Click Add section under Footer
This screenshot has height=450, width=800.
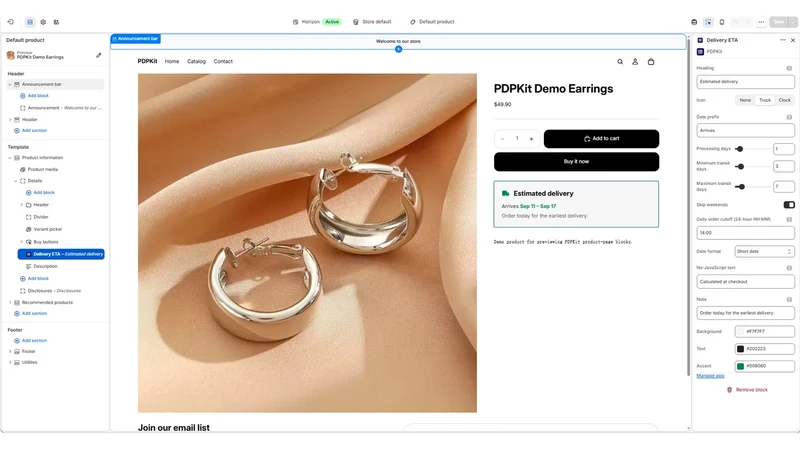pyautogui.click(x=31, y=341)
